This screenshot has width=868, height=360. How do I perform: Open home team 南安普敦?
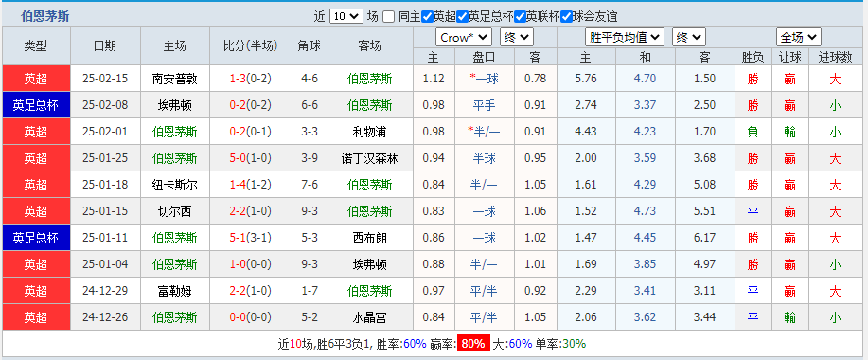174,79
